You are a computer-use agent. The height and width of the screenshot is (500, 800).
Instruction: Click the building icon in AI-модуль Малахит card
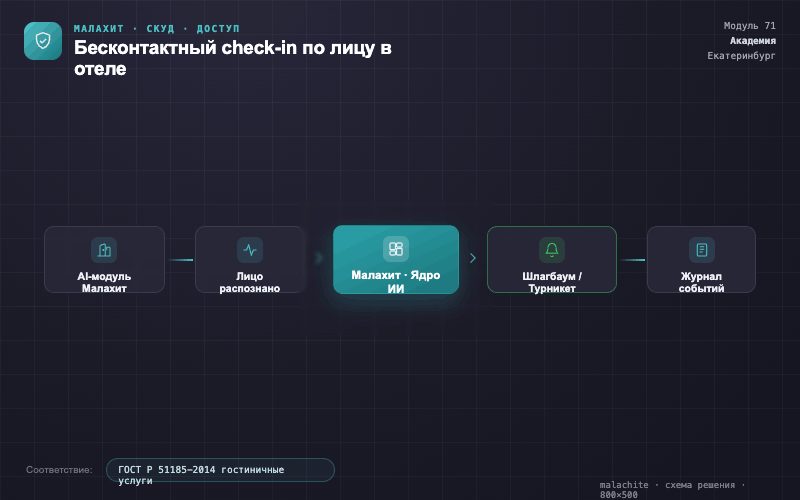pyautogui.click(x=104, y=250)
